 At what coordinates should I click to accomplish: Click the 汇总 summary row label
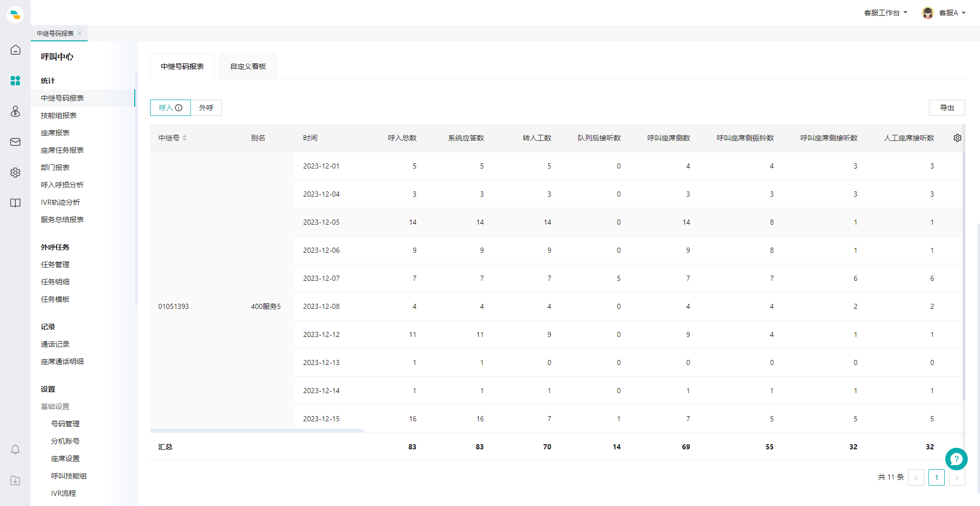[x=165, y=447]
